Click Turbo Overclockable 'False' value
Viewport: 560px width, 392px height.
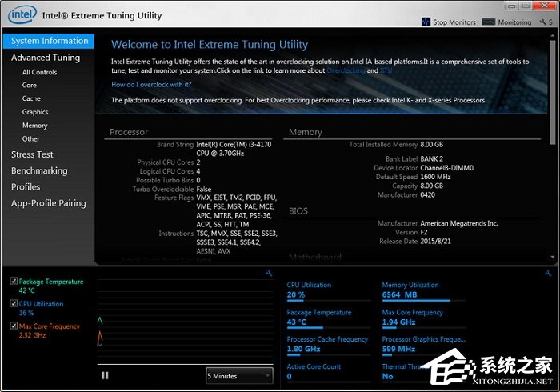(203, 190)
